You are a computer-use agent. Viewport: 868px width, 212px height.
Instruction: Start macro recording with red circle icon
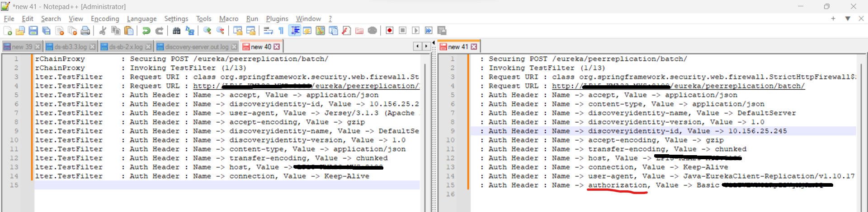click(x=389, y=31)
